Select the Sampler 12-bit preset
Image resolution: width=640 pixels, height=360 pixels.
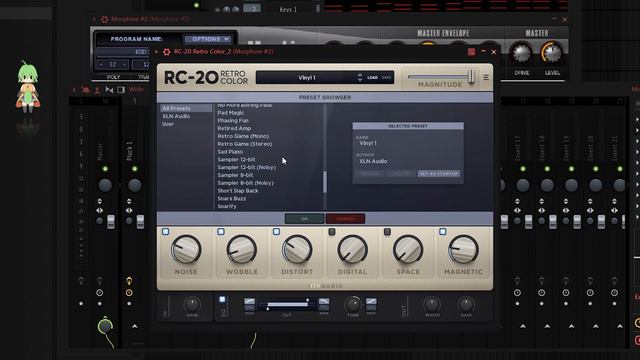tap(236, 159)
